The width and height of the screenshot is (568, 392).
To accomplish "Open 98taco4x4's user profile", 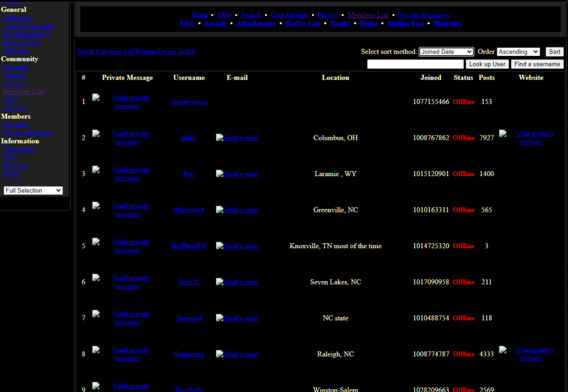I will coord(189,210).
